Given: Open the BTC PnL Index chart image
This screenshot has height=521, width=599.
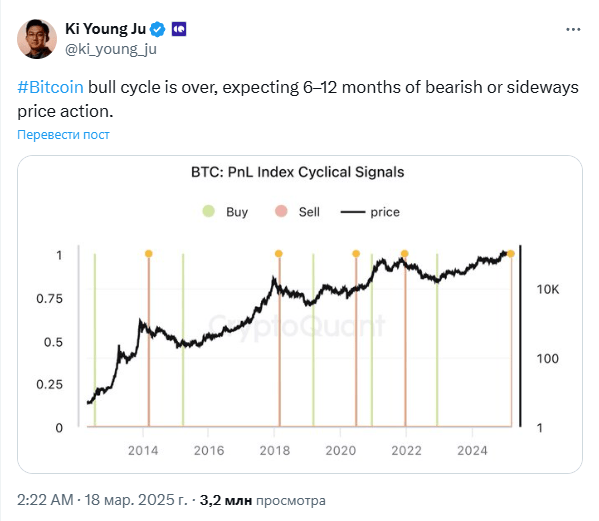Looking at the screenshot, I should click(x=300, y=314).
